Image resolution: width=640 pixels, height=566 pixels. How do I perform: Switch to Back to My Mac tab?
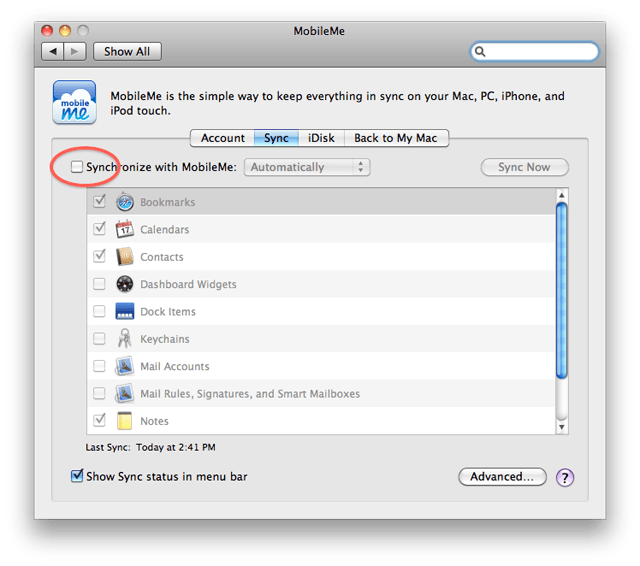[396, 138]
